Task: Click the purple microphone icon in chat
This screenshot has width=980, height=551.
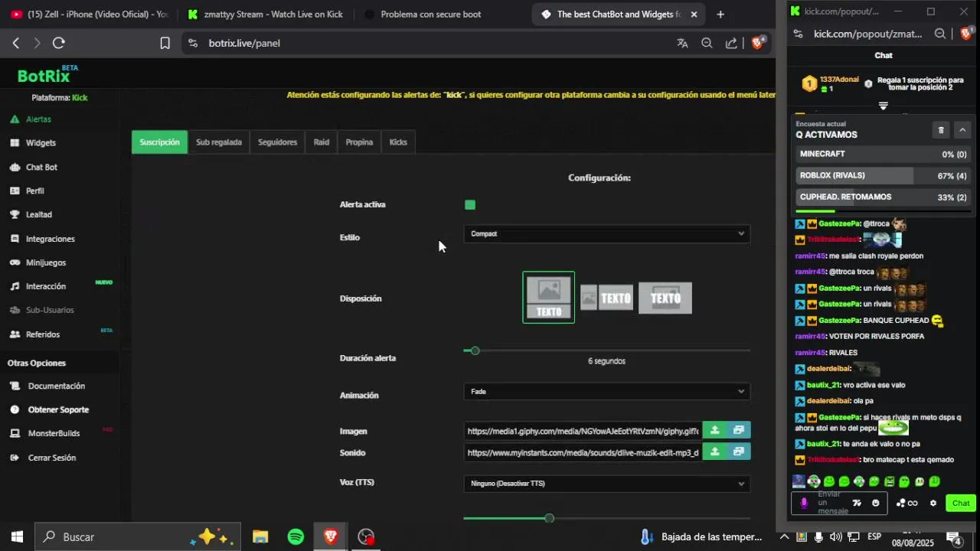Action: point(804,503)
